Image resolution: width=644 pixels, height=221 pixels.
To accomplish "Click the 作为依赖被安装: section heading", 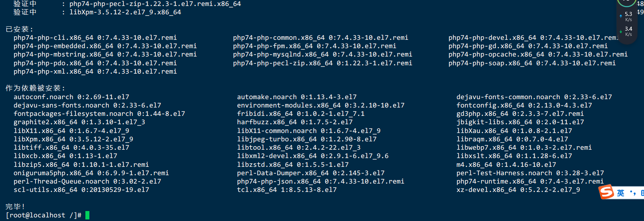I will [35, 88].
